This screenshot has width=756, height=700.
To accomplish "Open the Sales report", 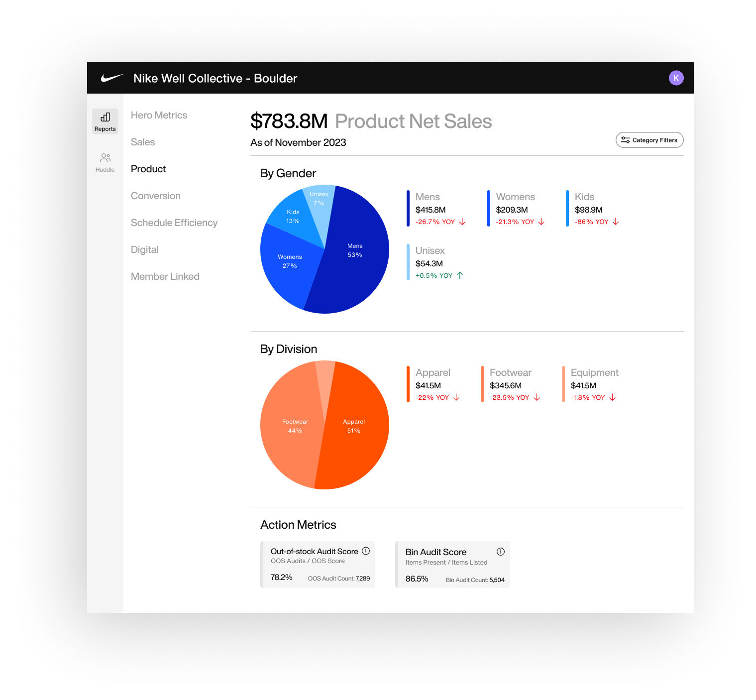I will click(143, 142).
